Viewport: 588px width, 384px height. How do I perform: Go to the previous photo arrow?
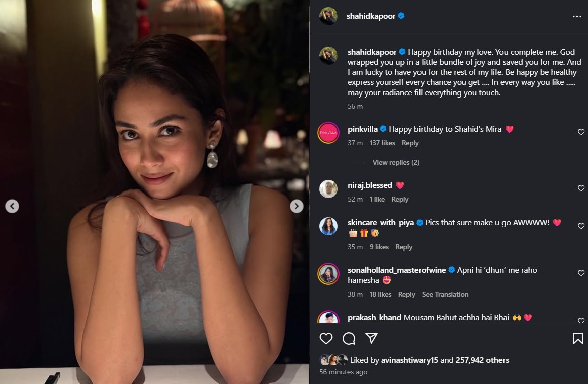(12, 206)
